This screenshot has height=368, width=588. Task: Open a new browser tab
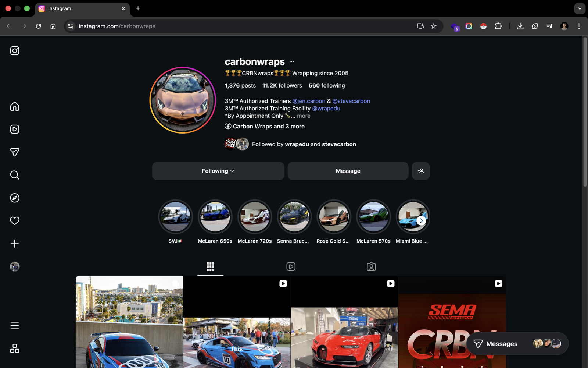click(x=138, y=8)
